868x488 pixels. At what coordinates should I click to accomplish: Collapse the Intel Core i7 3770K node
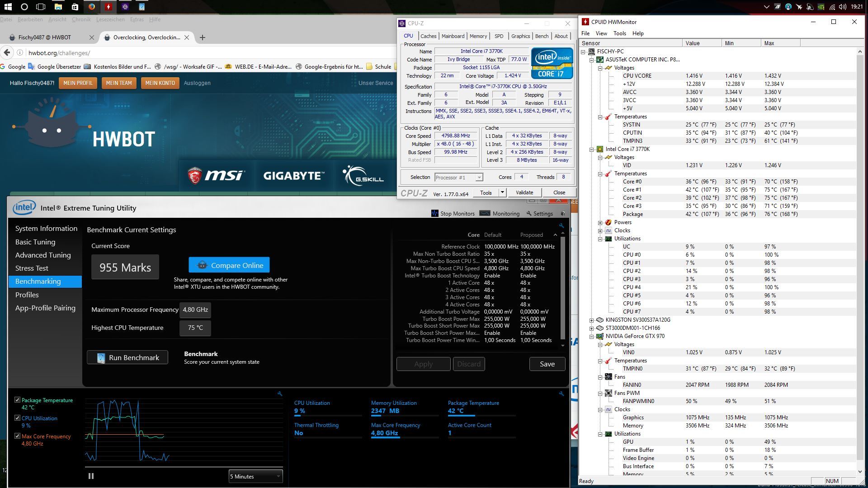[x=591, y=149]
